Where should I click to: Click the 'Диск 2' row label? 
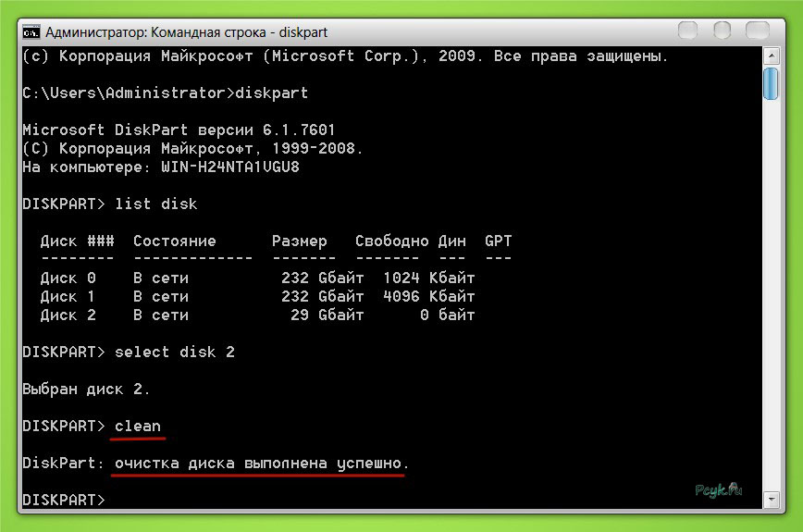(x=68, y=315)
